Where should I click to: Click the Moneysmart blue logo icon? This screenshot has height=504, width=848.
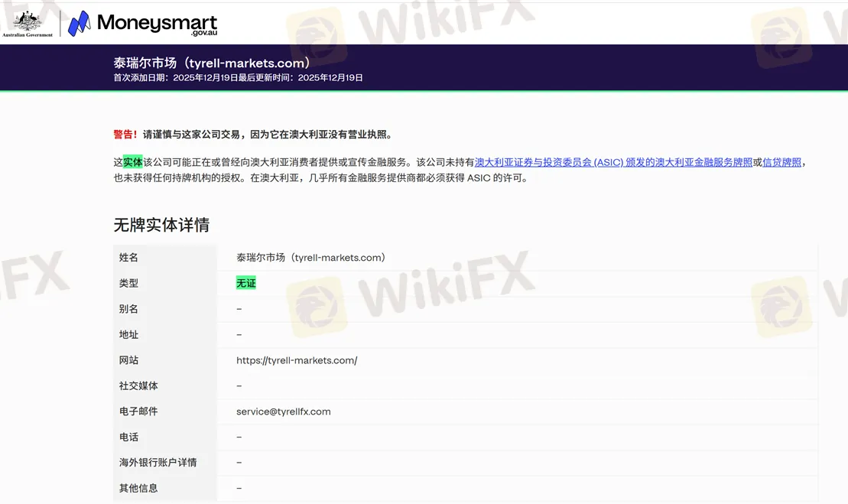coord(79,24)
